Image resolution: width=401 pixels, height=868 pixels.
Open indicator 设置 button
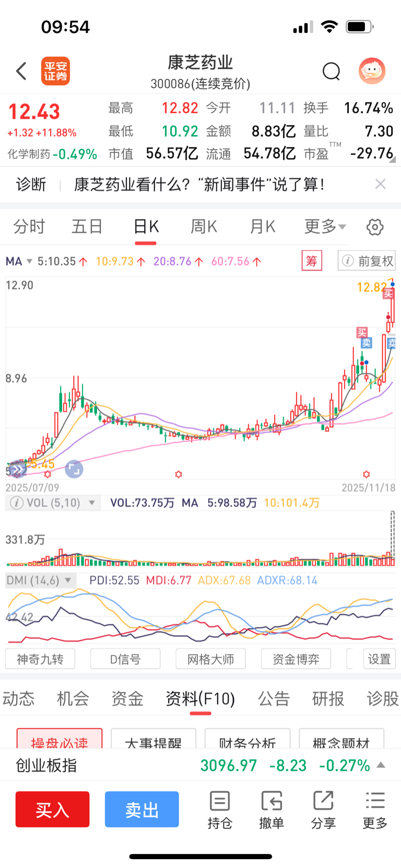tap(380, 659)
